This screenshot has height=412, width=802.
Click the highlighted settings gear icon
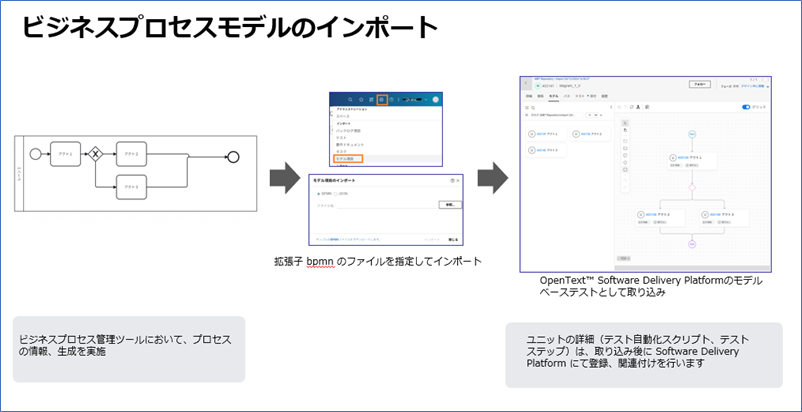click(x=381, y=100)
